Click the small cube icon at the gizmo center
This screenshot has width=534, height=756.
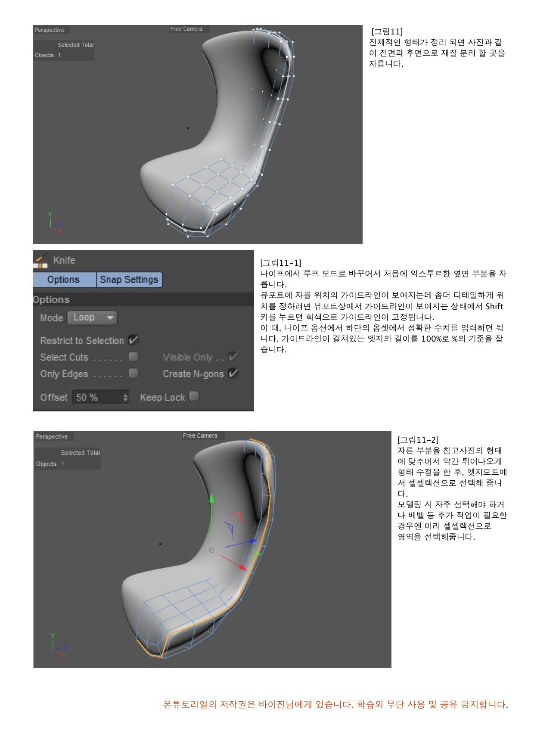click(x=211, y=550)
